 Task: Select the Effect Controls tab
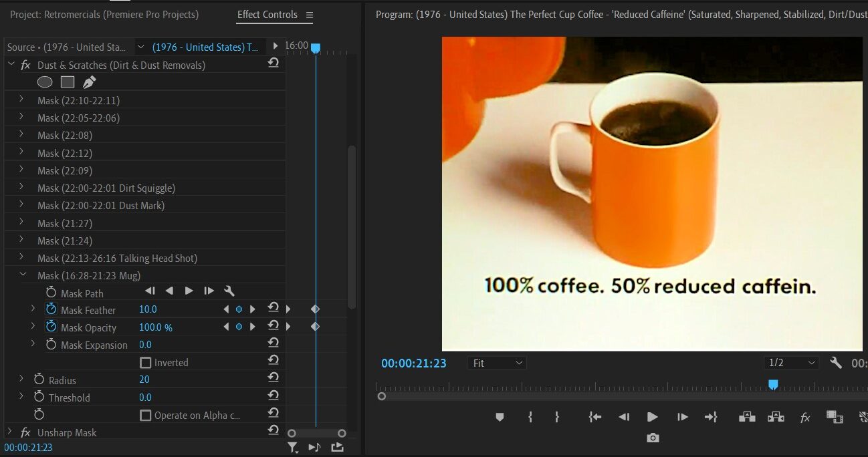pos(267,15)
